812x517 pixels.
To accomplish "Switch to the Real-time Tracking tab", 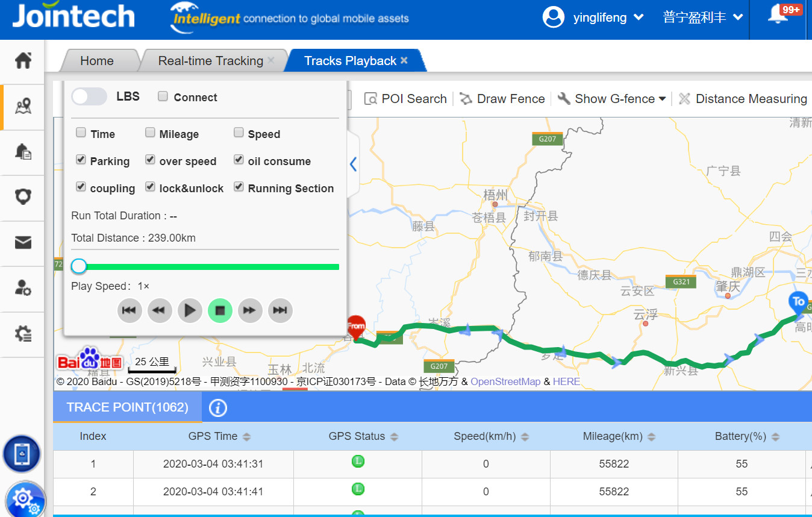I will [210, 61].
